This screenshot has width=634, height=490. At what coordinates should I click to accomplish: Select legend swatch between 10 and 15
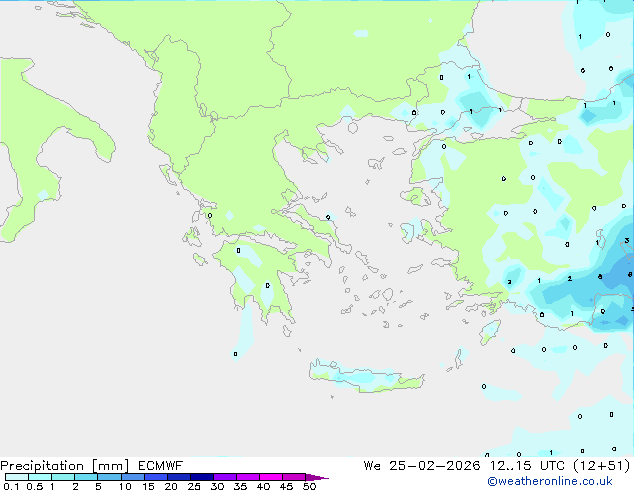[x=133, y=477]
